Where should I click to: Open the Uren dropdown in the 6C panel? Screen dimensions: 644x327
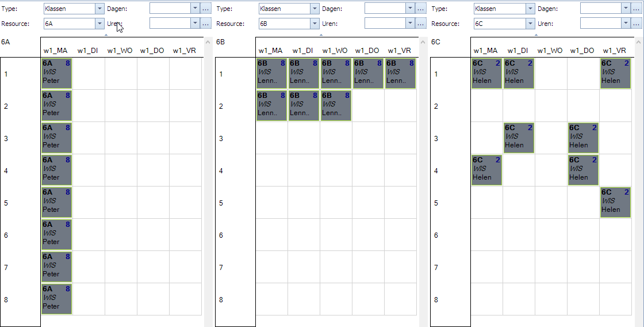coord(626,24)
